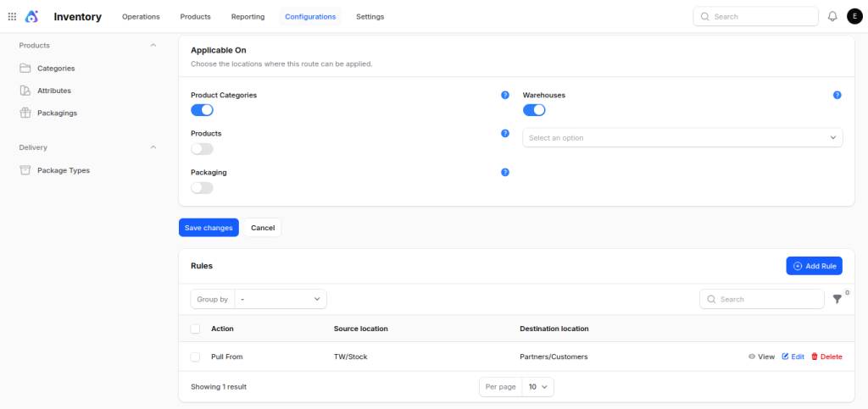Open the Configurations menu

tap(310, 17)
